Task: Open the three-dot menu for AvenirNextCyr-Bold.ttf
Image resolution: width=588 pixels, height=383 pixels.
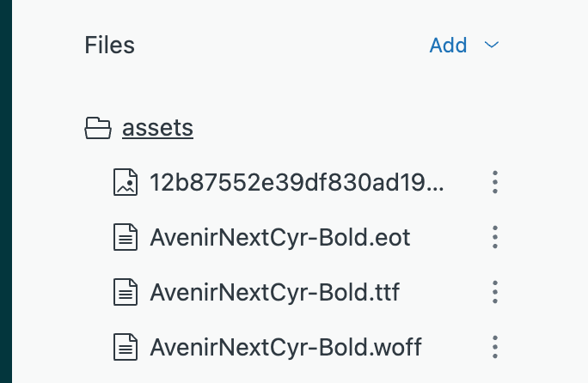Action: pyautogui.click(x=495, y=292)
